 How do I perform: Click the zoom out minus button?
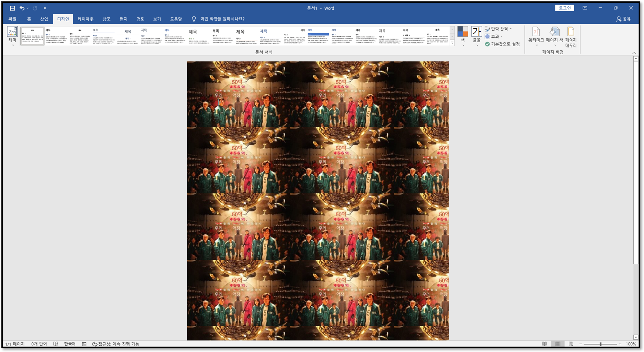coord(581,344)
